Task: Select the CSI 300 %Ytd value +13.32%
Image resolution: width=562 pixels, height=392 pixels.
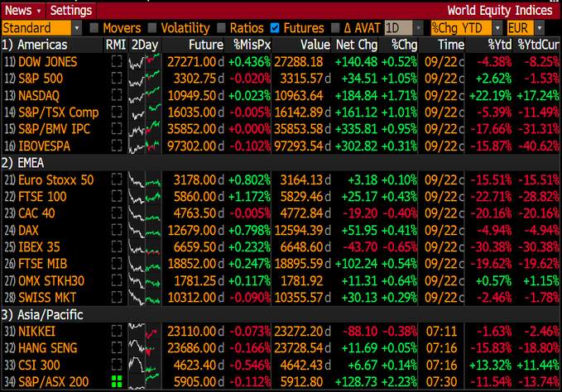Action: coord(491,365)
